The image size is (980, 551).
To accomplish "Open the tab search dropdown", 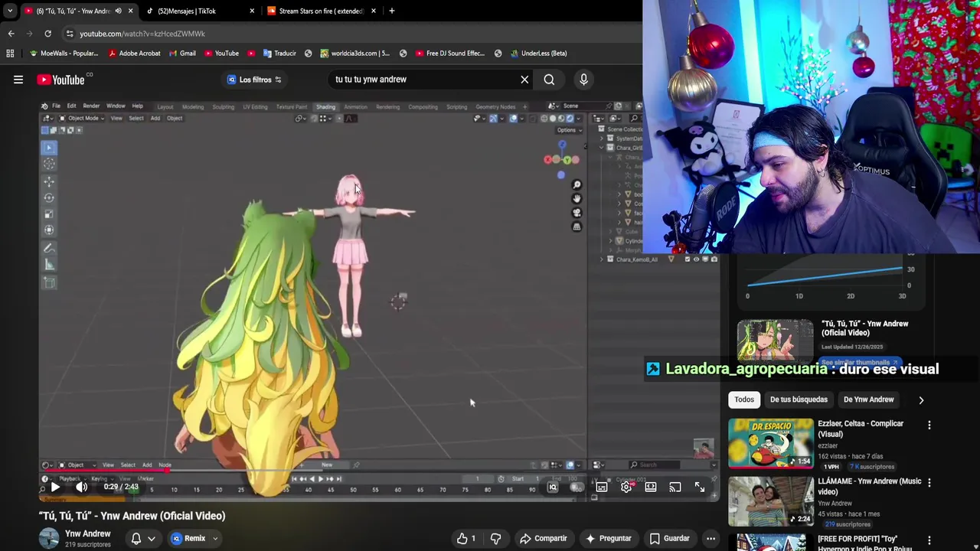I will point(9,11).
